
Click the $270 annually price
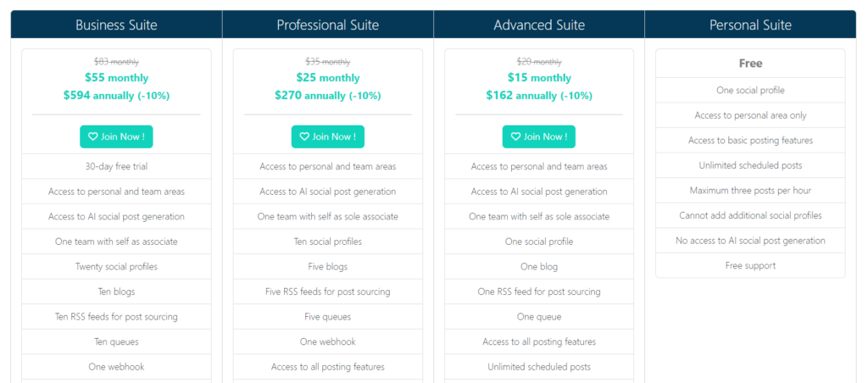tap(328, 96)
